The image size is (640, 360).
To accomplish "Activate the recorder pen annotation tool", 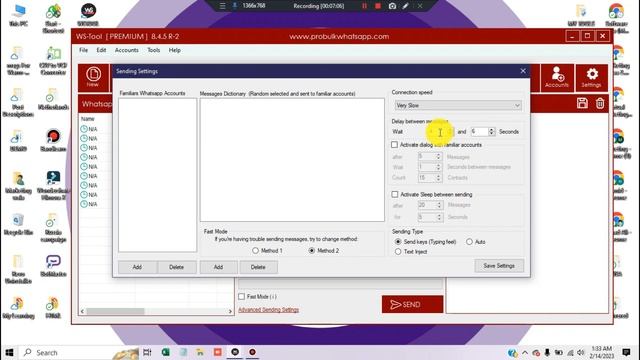I will 405,6.
